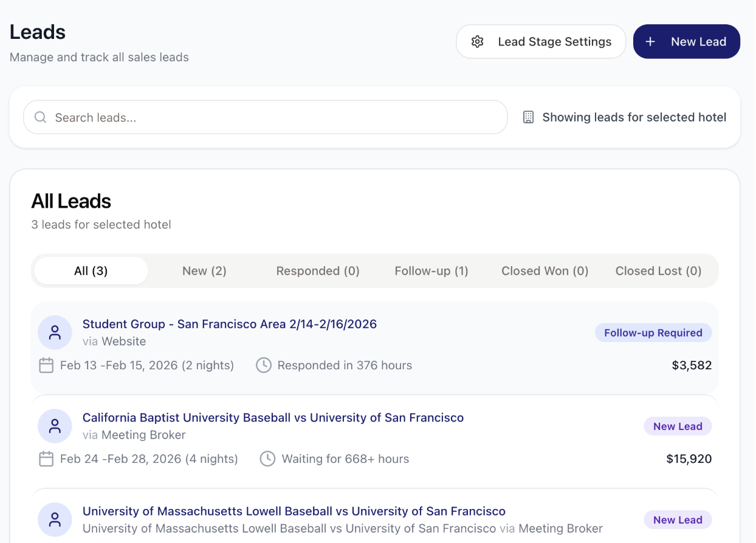Click the hotel building icon near filter text

click(x=527, y=117)
